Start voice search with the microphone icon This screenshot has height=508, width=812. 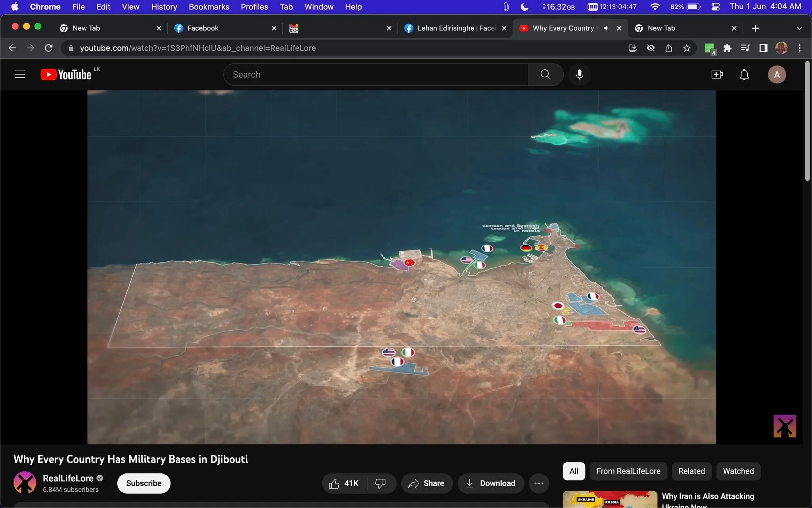[x=579, y=75]
